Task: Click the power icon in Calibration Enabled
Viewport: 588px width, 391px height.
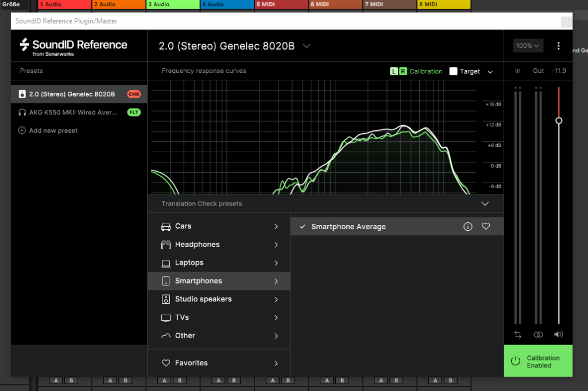Action: [516, 361]
